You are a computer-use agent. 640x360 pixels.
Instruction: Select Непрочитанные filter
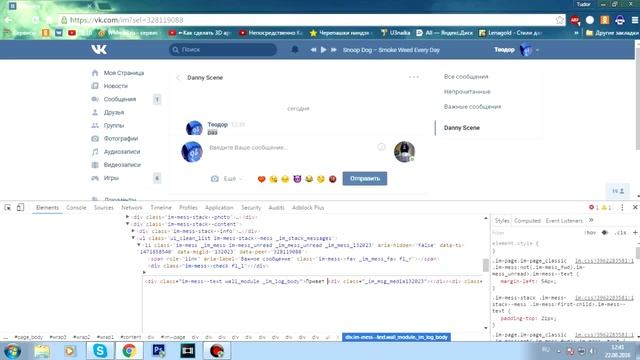[467, 92]
